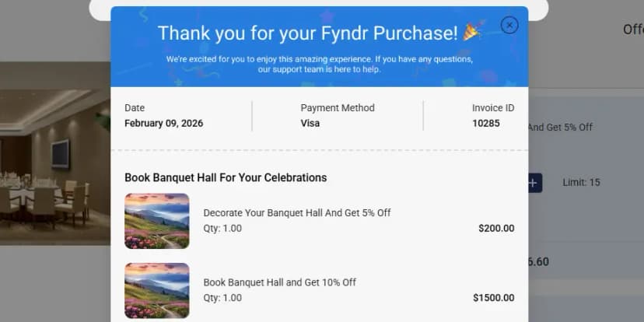644x322 pixels.
Task: Click the $1500.00 price amount
Action: point(493,298)
